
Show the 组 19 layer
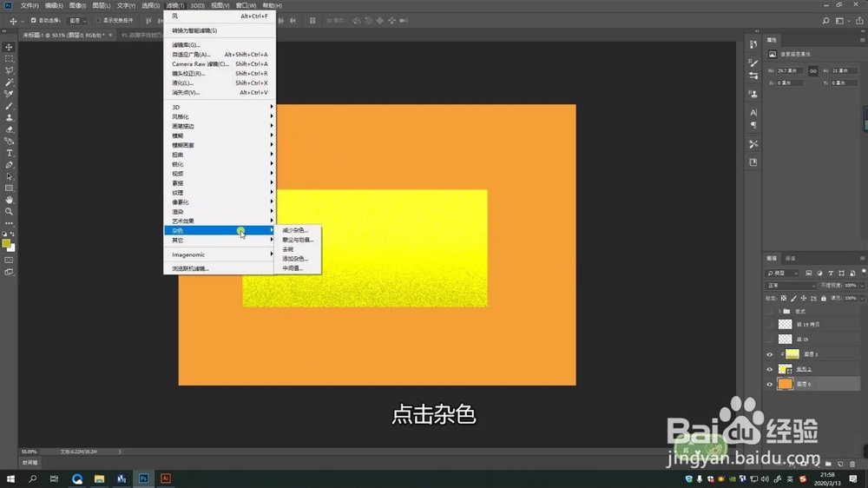[769, 339]
